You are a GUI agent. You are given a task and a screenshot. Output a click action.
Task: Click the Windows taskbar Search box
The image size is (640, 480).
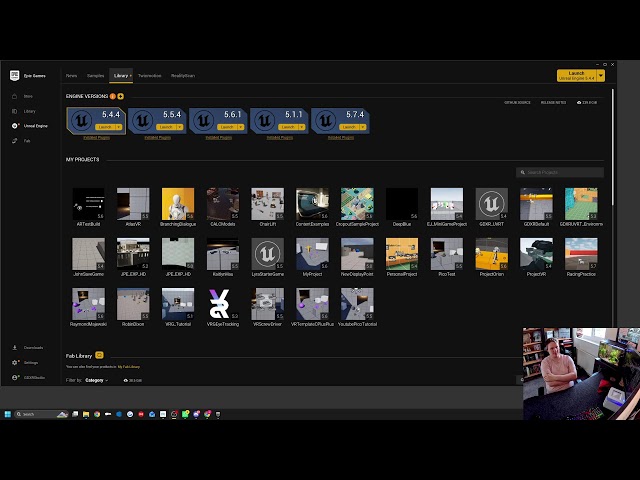tap(41, 414)
